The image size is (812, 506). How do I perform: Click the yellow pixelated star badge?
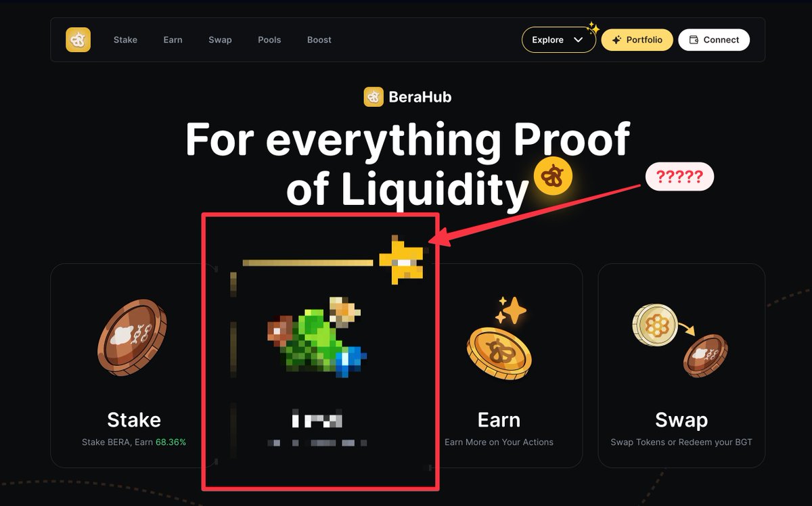[x=401, y=259]
